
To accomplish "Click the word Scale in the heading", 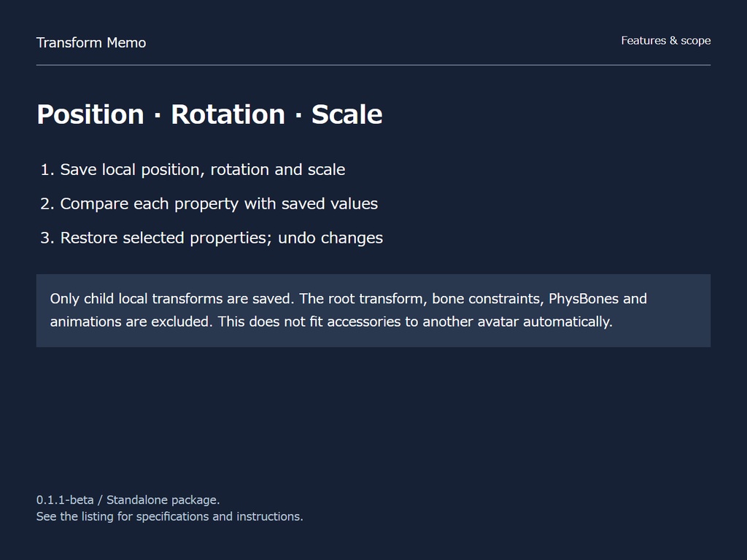I will click(347, 114).
